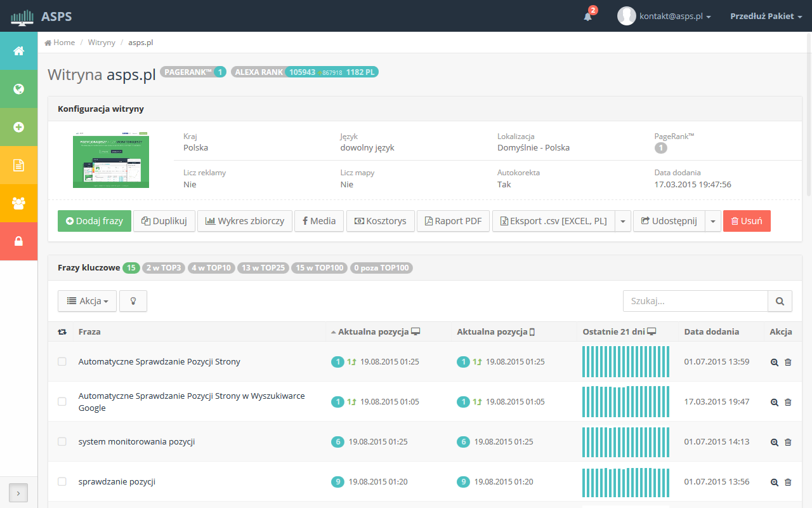
Task: Open the red lock icon in the sidebar
Action: (18, 241)
